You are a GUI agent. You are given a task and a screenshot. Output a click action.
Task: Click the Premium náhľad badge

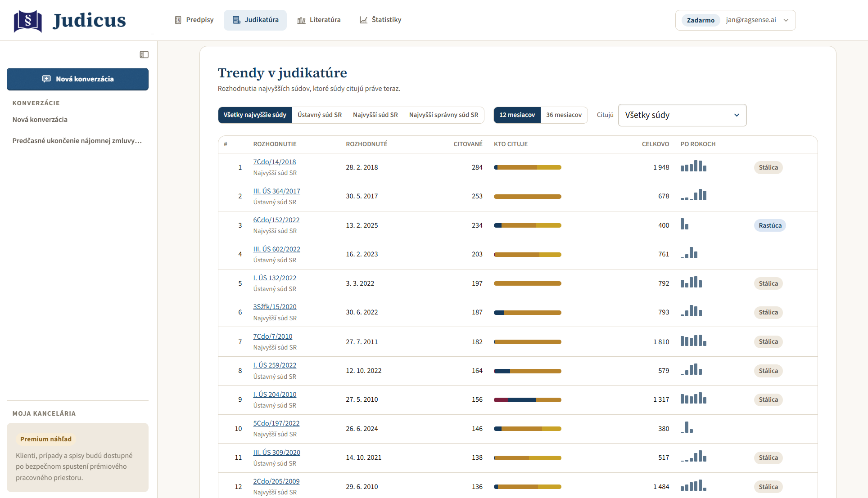(46, 439)
